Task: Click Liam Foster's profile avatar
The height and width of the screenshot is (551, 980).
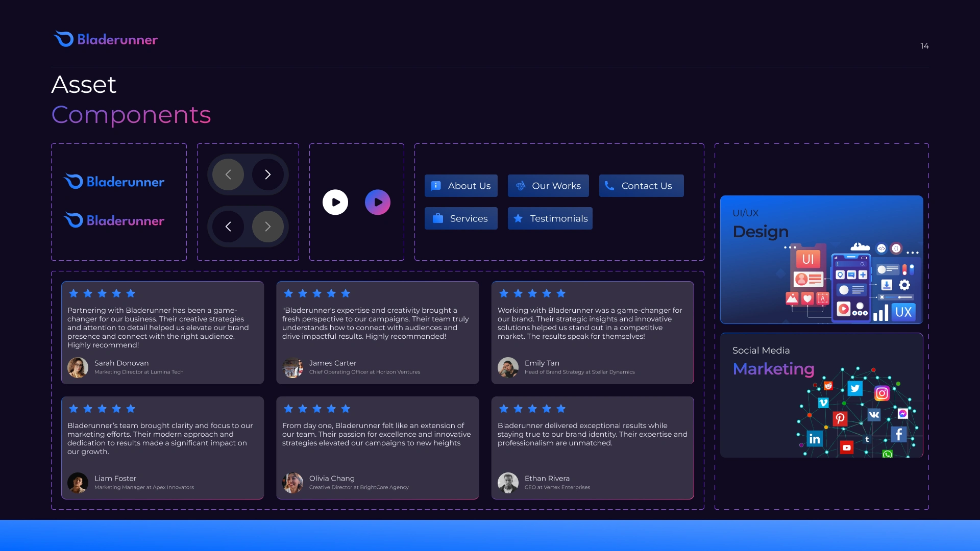Action: (x=78, y=483)
